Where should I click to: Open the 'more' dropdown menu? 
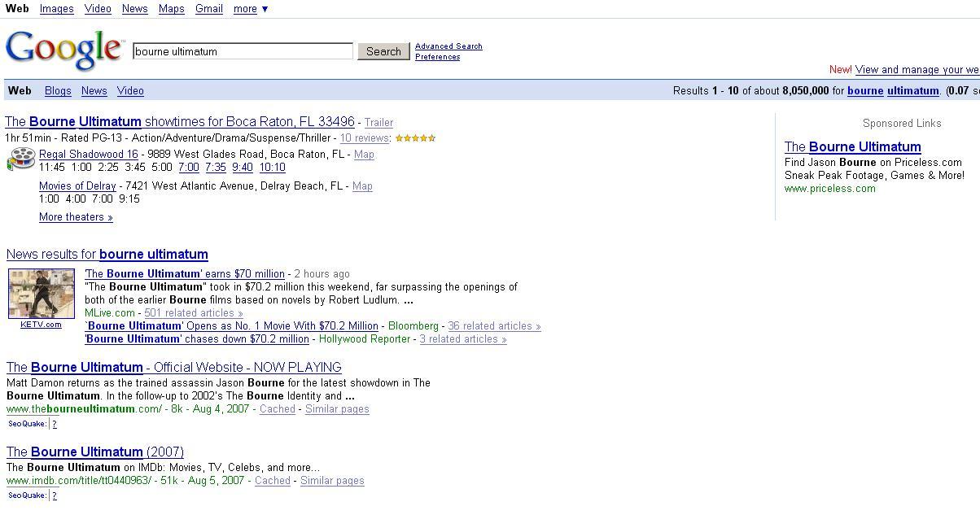pyautogui.click(x=251, y=9)
